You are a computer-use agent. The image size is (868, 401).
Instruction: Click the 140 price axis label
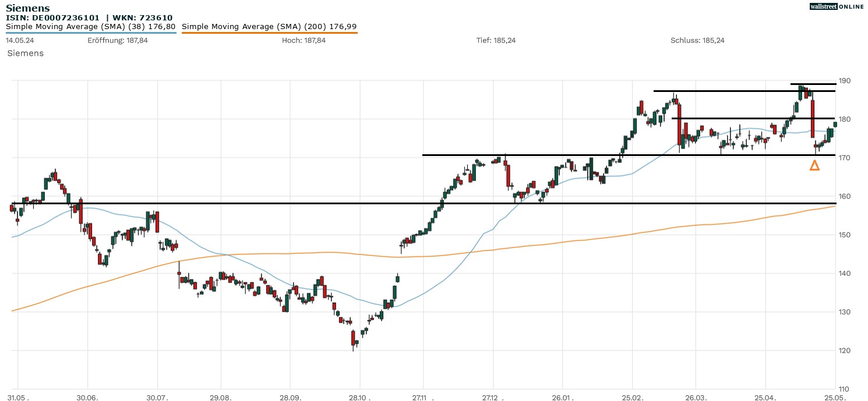(x=845, y=274)
